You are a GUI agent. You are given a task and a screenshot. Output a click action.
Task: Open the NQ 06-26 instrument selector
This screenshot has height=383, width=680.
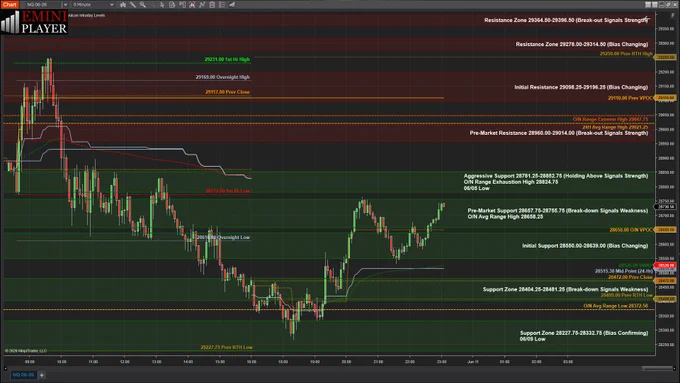click(x=43, y=4)
